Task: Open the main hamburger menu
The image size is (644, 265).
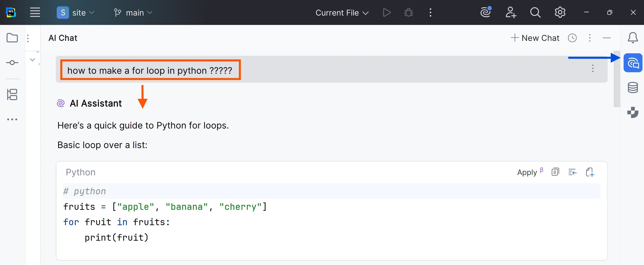Action: (x=35, y=12)
